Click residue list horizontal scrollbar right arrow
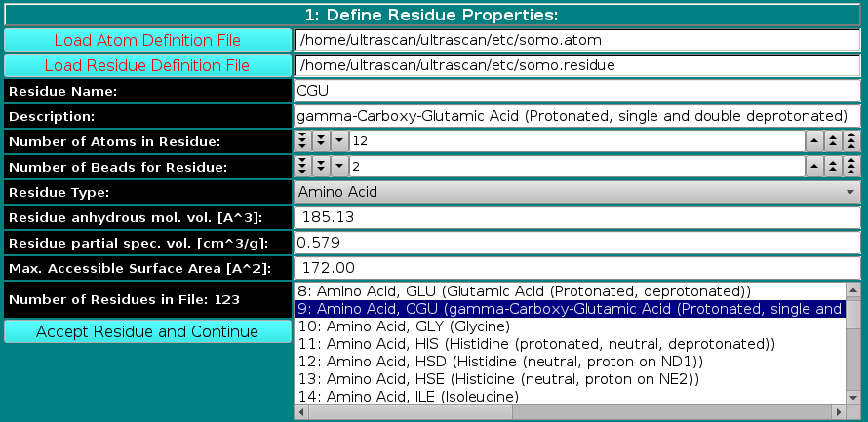This screenshot has height=422, width=868. [x=839, y=412]
